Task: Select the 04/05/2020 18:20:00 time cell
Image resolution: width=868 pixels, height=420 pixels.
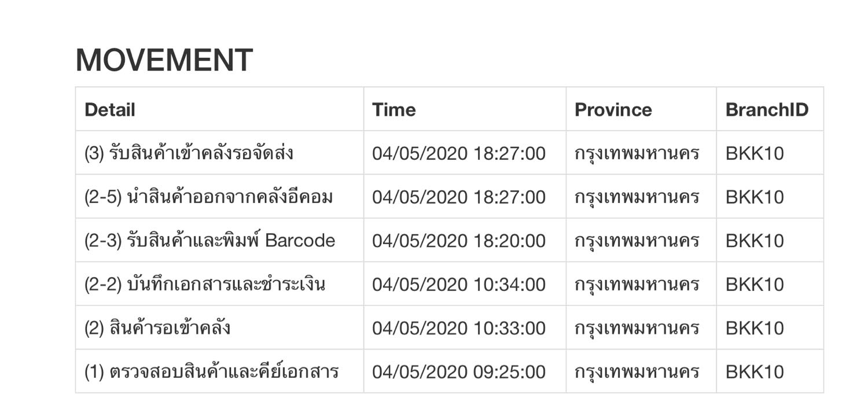Action: pyautogui.click(x=459, y=241)
